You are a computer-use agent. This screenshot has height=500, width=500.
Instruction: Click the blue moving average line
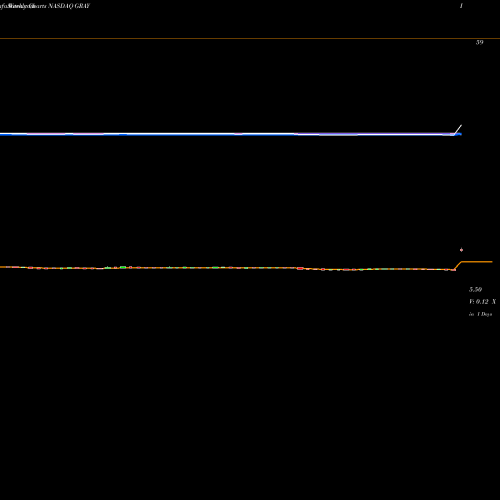point(230,135)
